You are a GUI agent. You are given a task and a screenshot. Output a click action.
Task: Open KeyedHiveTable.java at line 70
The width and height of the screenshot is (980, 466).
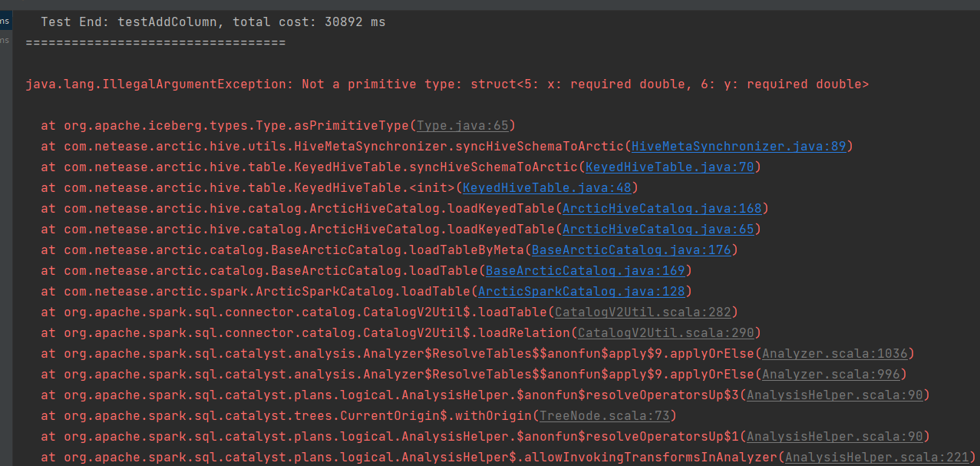click(668, 167)
